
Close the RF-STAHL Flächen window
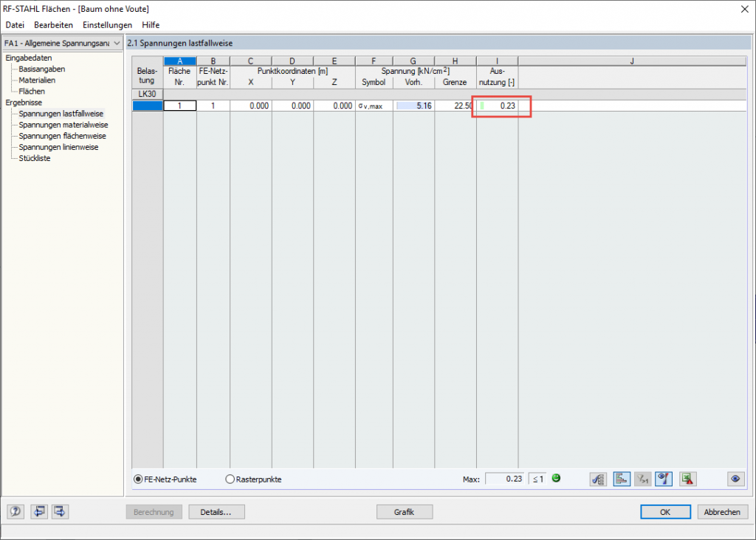click(744, 9)
